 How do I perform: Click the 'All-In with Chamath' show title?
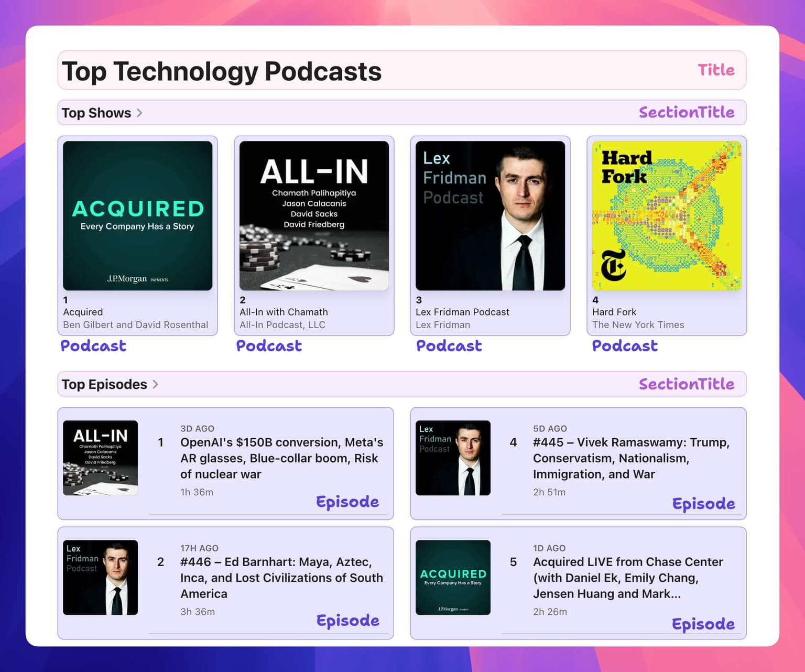click(284, 312)
